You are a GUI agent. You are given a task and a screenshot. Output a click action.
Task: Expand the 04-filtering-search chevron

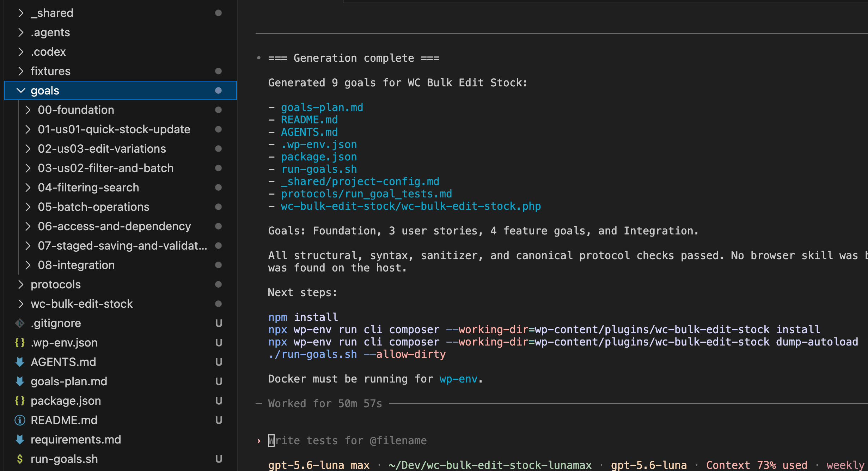coord(28,188)
